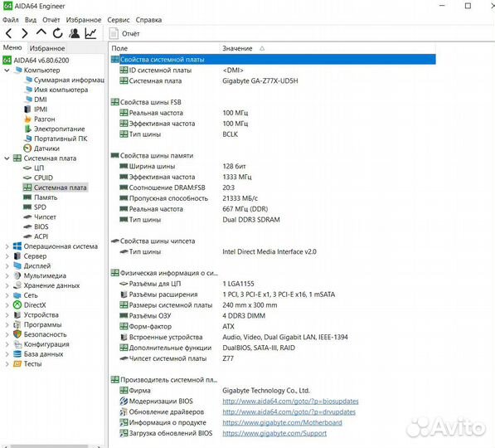Expand the Сервер branch

point(7,256)
